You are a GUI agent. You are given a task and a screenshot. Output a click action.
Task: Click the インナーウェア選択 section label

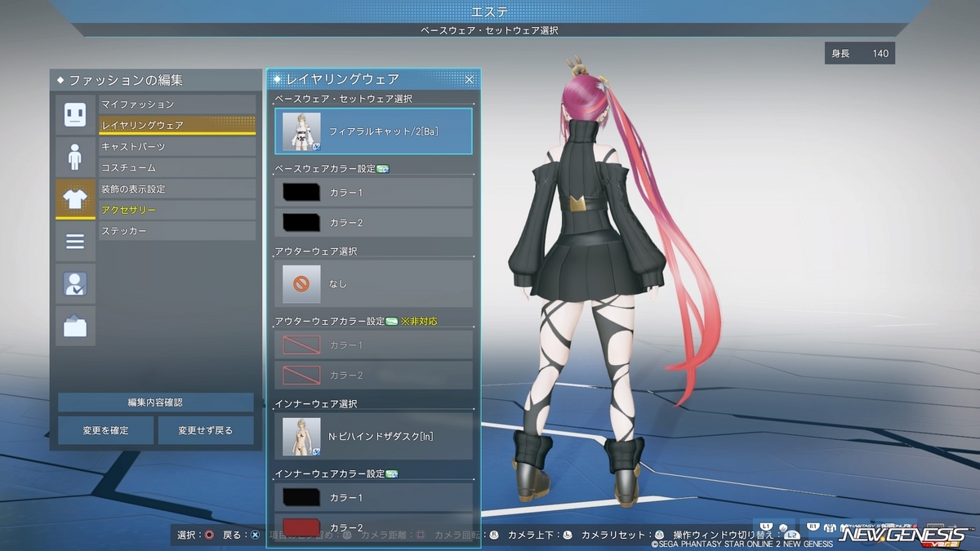tap(316, 404)
